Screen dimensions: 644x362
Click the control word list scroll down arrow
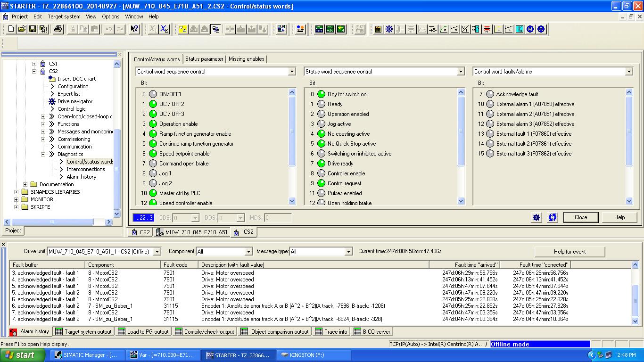pos(292,201)
